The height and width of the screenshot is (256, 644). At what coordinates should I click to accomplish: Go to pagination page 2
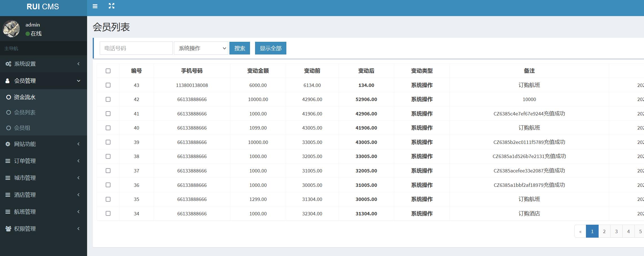(604, 231)
